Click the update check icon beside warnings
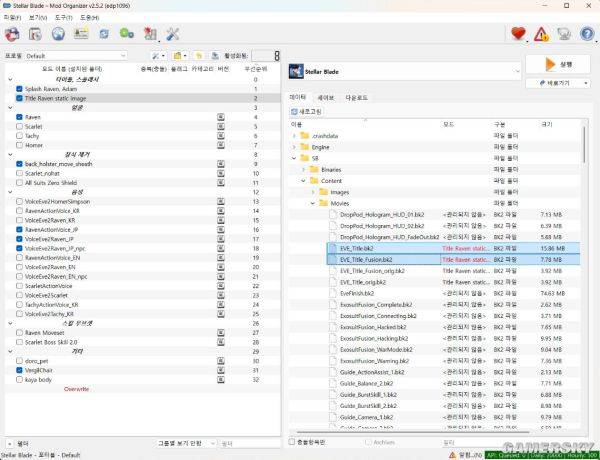600x460 pixels. (564, 34)
